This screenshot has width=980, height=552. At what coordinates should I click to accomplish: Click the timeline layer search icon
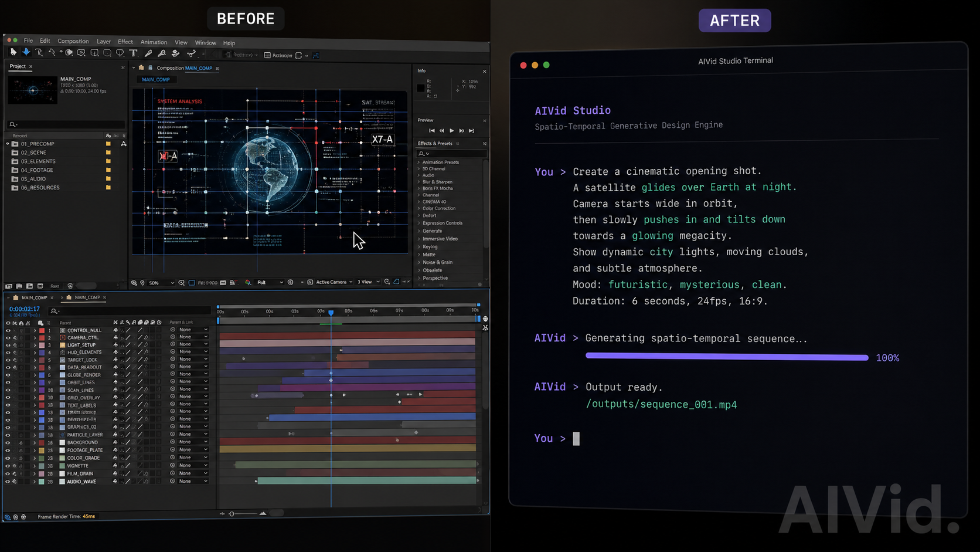pyautogui.click(x=54, y=311)
